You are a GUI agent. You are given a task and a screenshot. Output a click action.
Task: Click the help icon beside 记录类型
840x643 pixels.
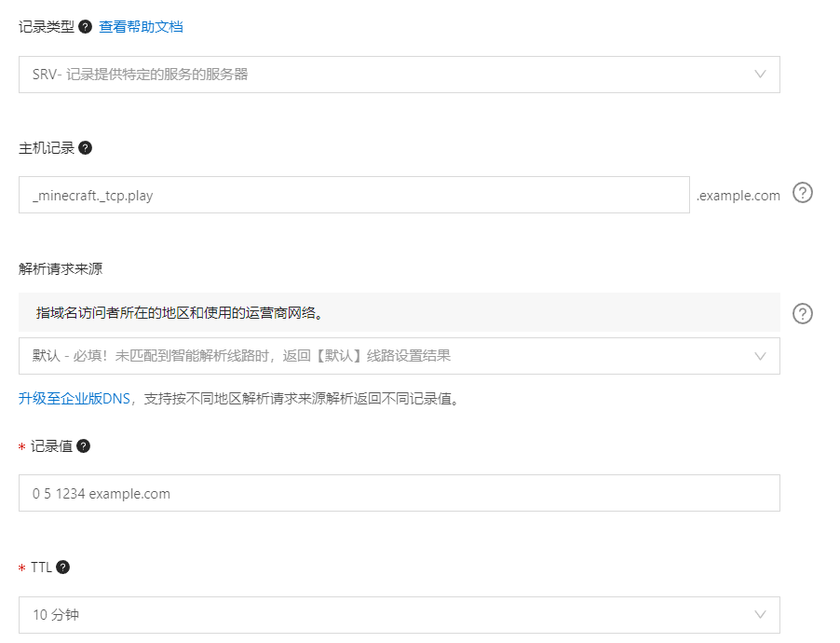86,27
